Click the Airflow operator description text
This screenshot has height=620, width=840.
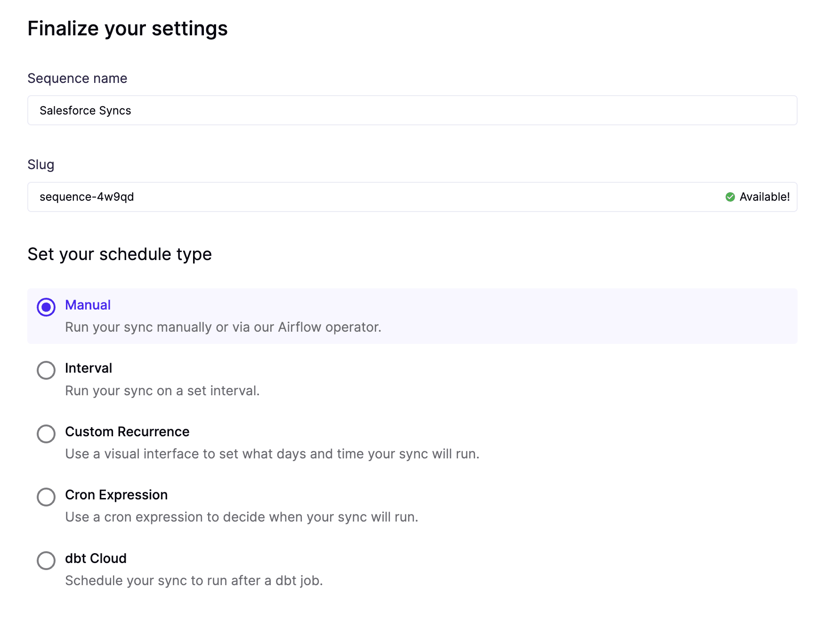pos(223,327)
